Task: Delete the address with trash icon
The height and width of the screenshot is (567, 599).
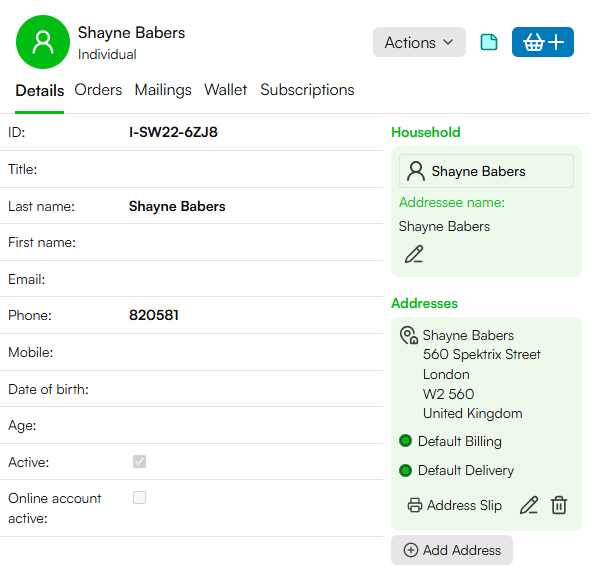Action: point(559,505)
